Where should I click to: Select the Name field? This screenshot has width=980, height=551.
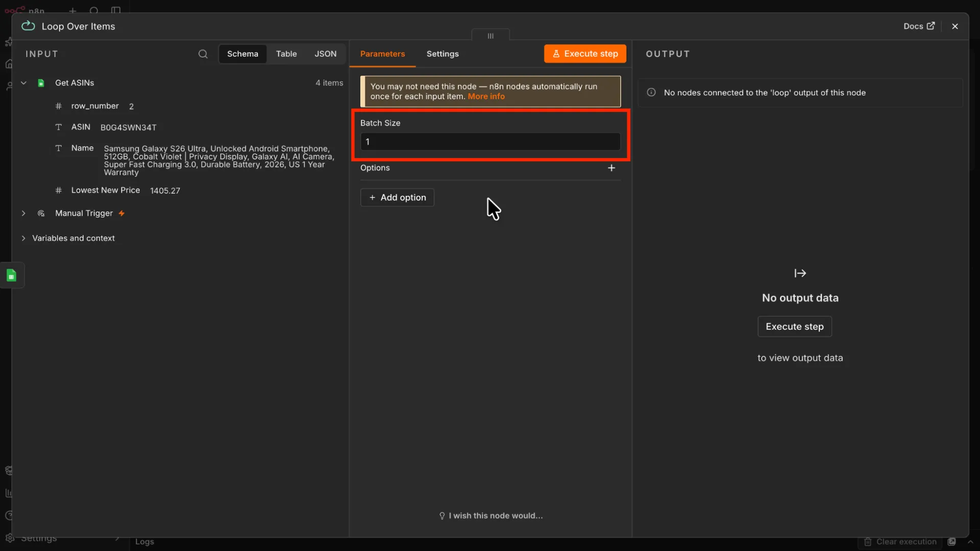tap(82, 148)
